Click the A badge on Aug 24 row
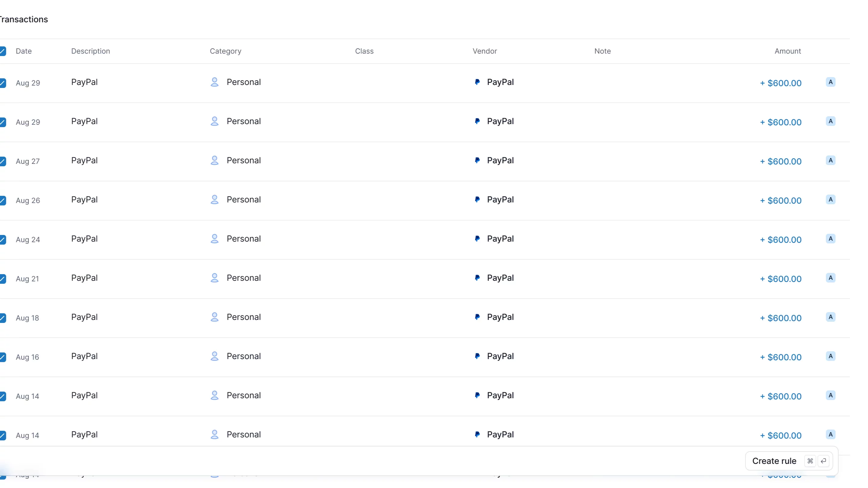This screenshot has height=488, width=868. pyautogui.click(x=830, y=239)
